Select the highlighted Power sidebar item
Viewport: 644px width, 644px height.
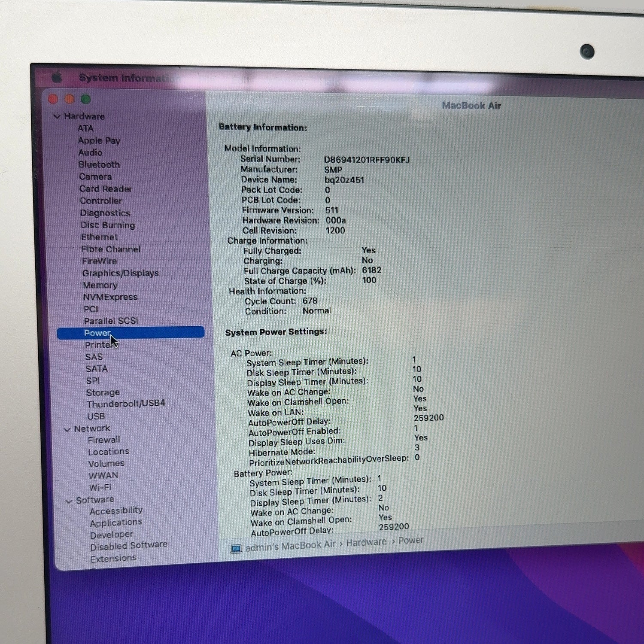click(x=131, y=333)
